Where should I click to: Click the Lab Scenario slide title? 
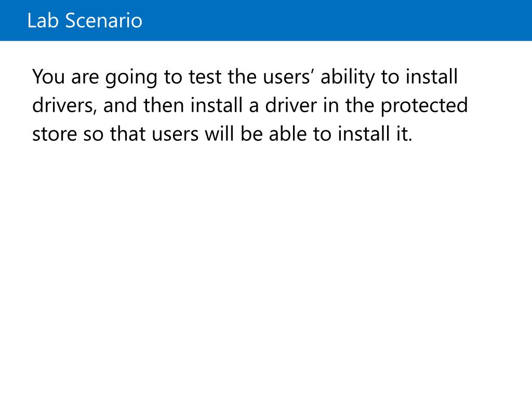pyautogui.click(x=85, y=20)
